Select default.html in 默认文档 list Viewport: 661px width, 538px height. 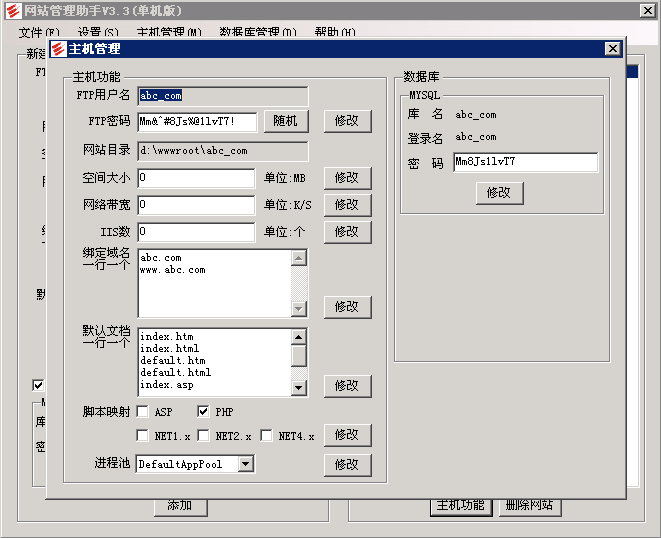point(175,372)
